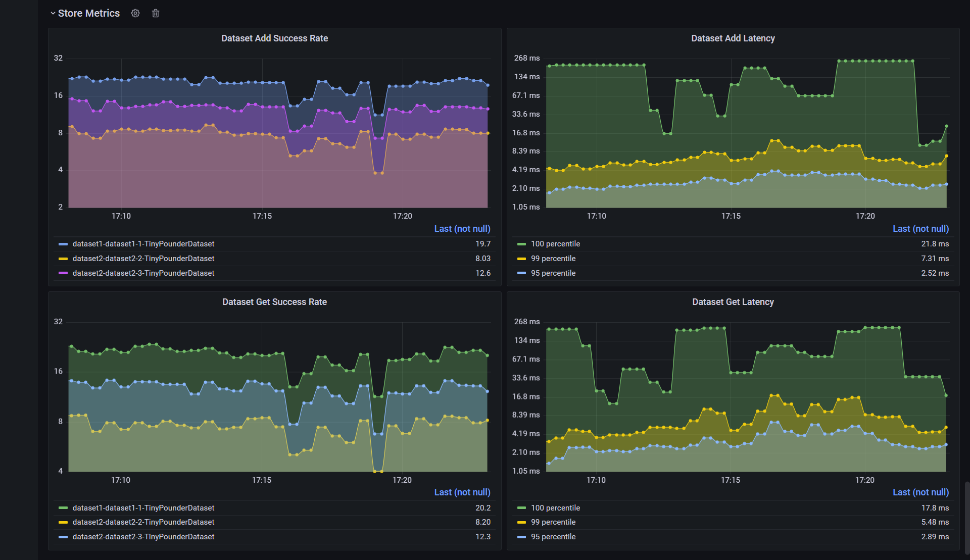
Task: Select dataset2-dataset2-3 series in Get Success Rate legend
Action: (143, 537)
